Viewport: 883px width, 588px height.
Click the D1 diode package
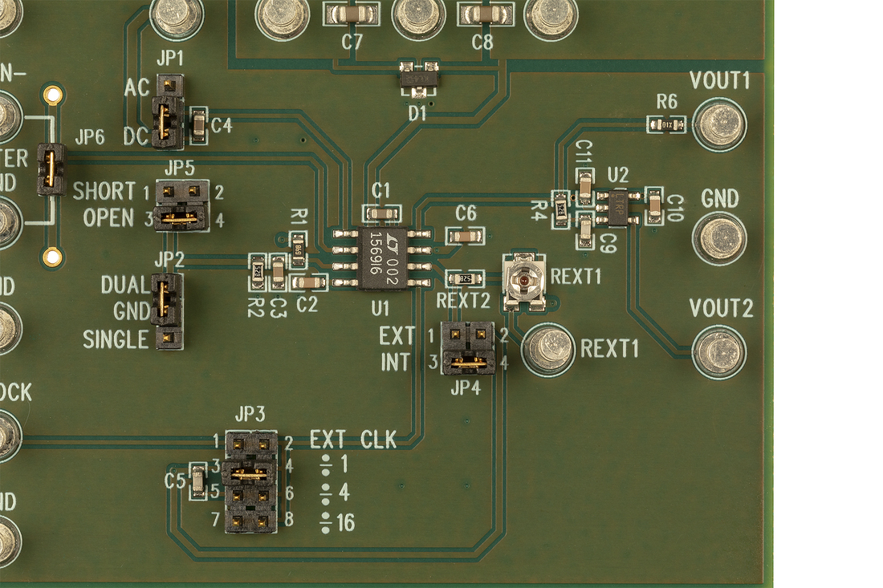pyautogui.click(x=418, y=78)
